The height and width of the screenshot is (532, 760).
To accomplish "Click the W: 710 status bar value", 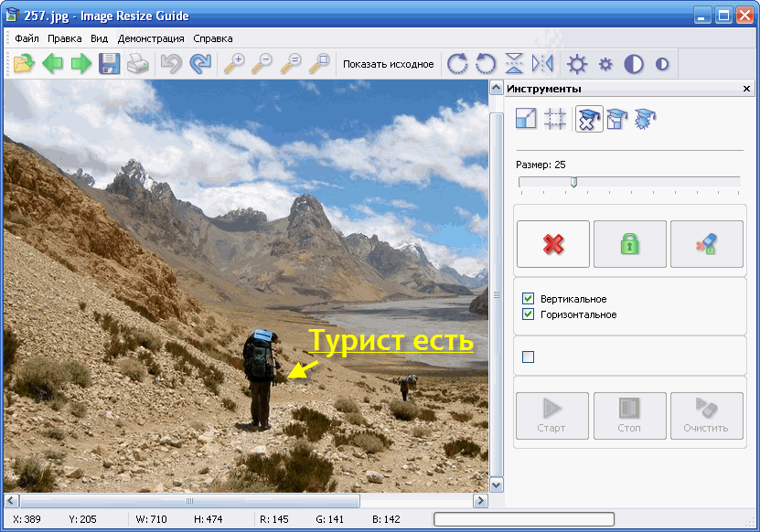I will [151, 519].
